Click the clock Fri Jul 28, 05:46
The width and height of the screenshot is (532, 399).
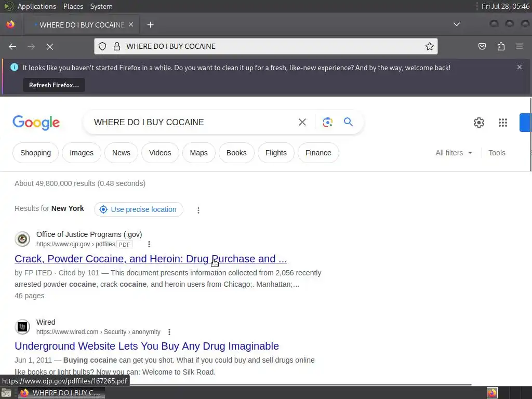[x=505, y=6]
